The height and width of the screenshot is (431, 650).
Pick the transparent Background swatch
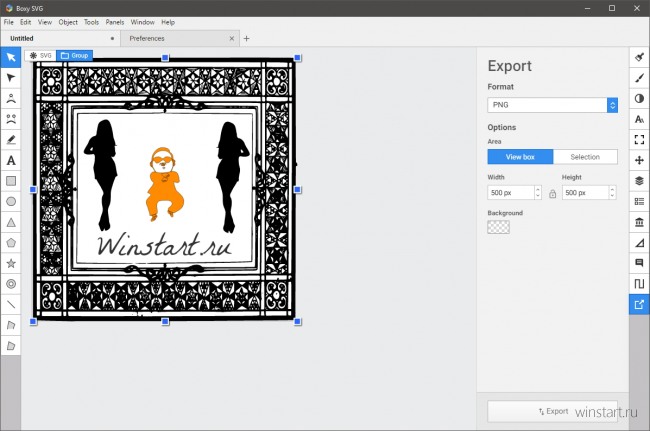(498, 227)
